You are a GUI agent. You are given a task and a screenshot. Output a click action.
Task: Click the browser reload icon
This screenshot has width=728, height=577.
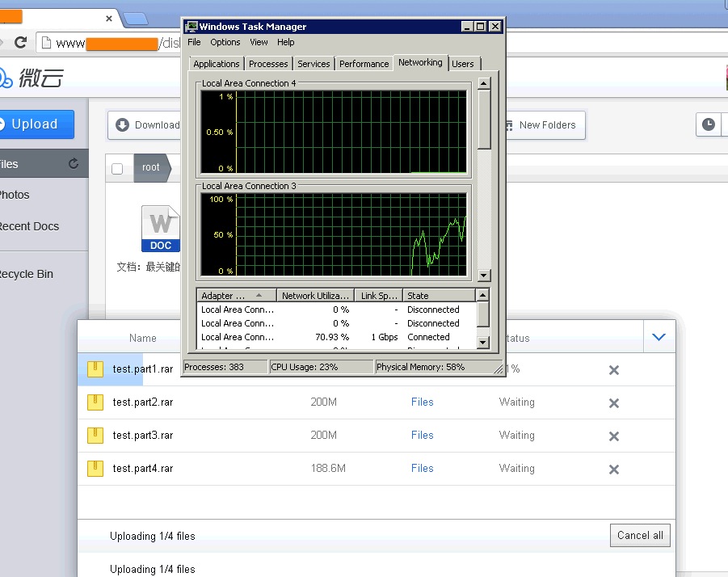click(20, 43)
